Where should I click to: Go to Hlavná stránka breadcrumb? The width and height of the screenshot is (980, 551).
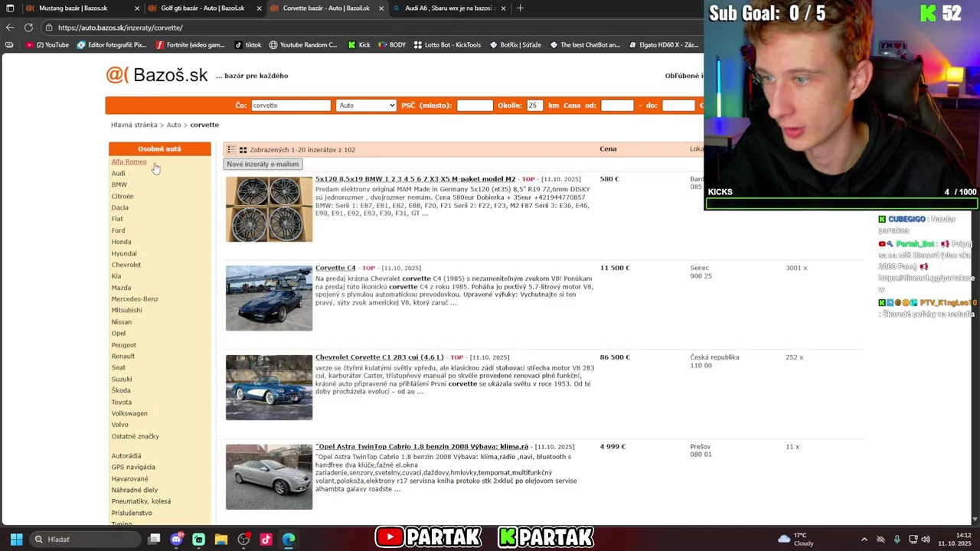tap(134, 125)
